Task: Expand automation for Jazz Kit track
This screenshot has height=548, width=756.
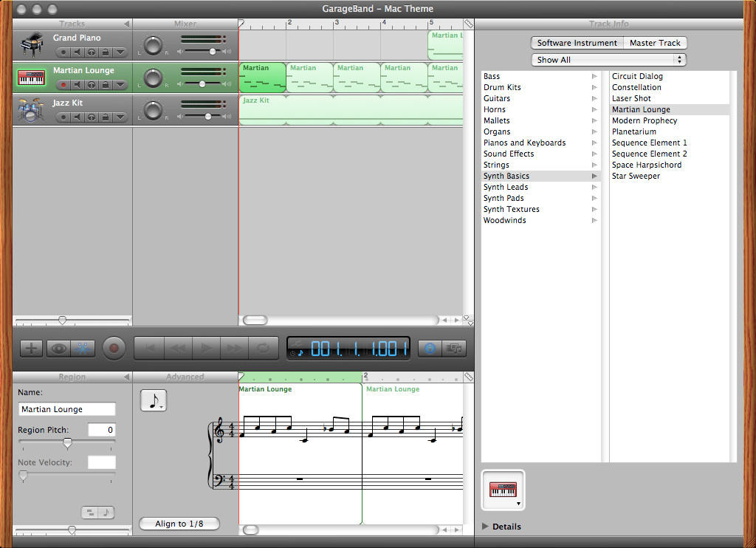Action: [120, 117]
